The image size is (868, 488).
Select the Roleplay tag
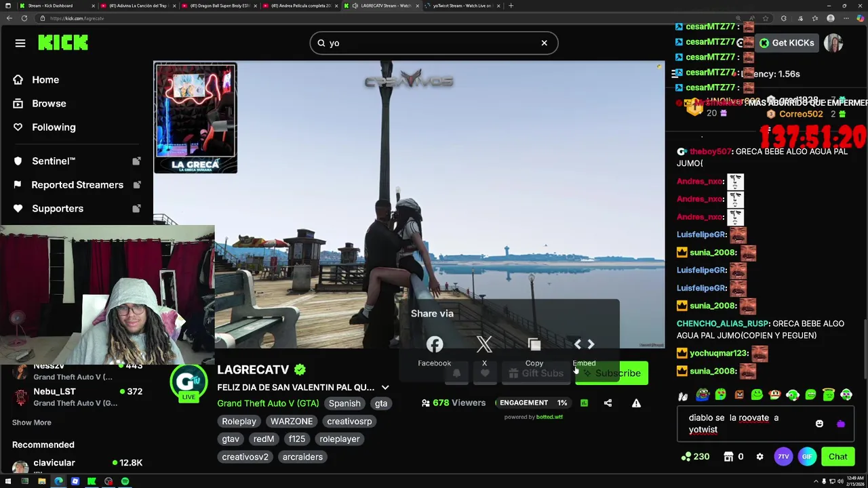tap(239, 422)
